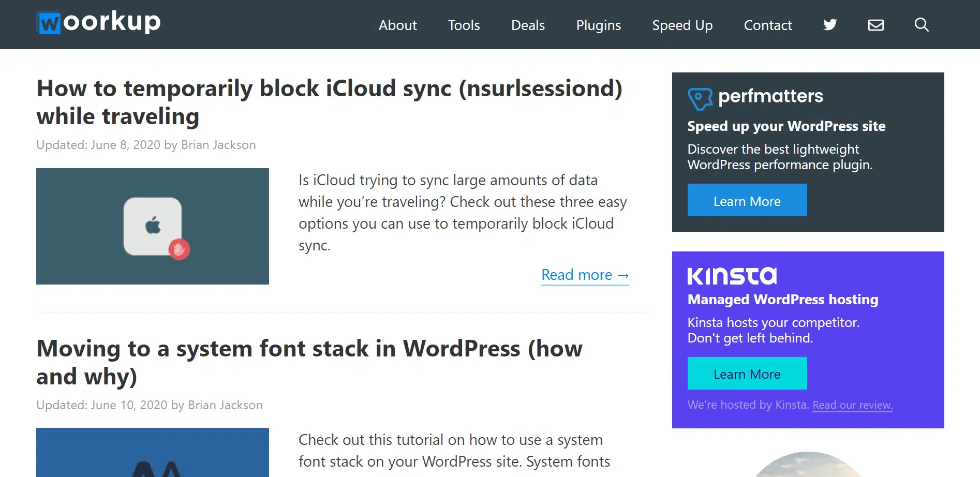Open the Read our review link
Viewport: 980px width, 477px height.
(852, 405)
